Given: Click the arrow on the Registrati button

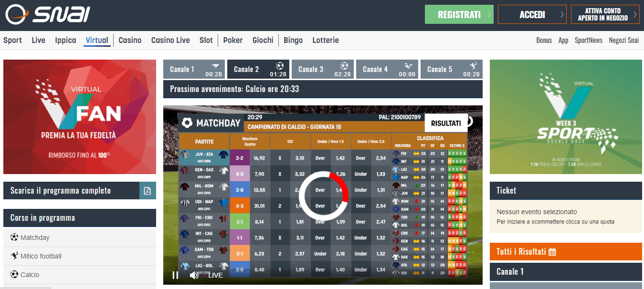Looking at the screenshot, I should coord(489,15).
